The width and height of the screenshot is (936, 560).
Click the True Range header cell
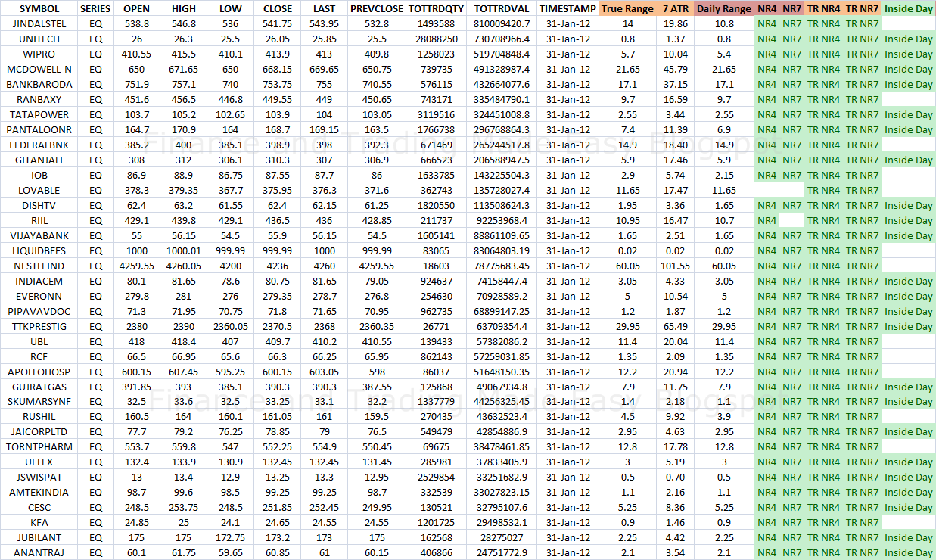pos(628,8)
